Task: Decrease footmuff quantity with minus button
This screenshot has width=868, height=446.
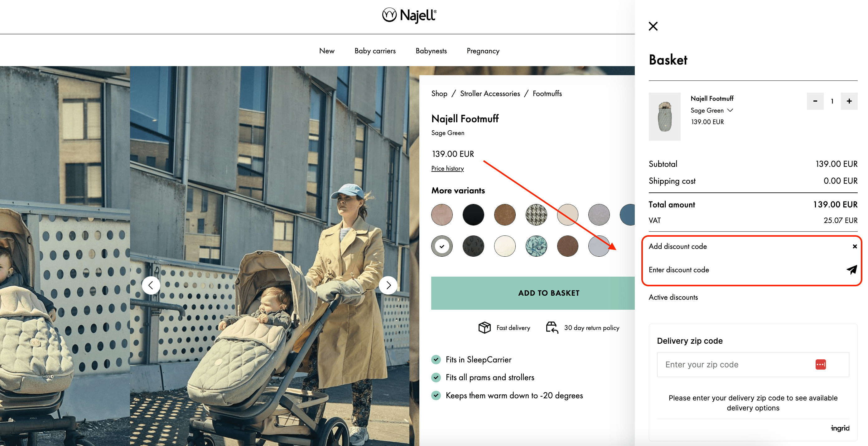Action: coord(815,101)
